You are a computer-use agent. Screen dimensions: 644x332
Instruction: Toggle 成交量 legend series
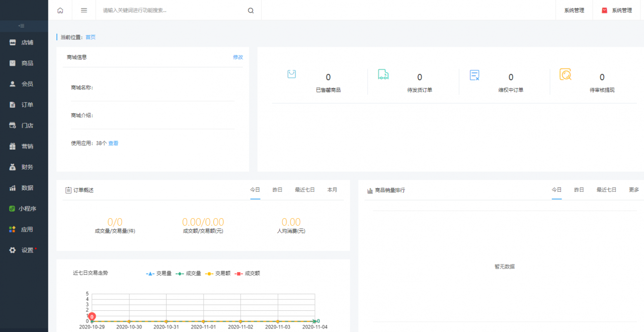click(x=188, y=274)
